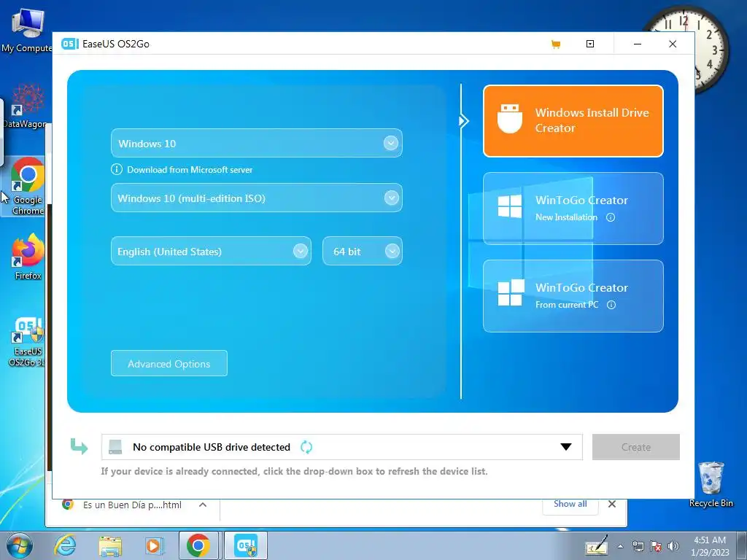Image resolution: width=747 pixels, height=560 pixels.
Task: Click Action Center flag in system tray
Action: pyautogui.click(x=656, y=546)
